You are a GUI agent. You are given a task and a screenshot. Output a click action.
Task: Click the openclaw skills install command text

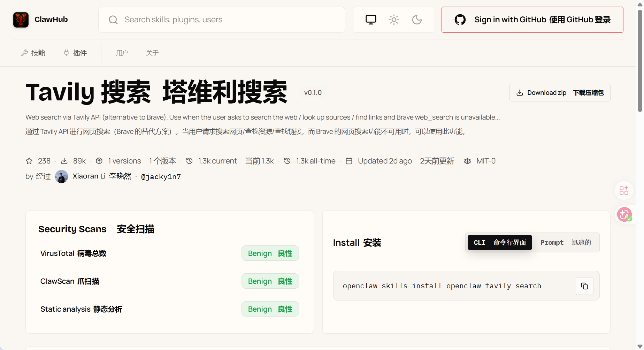442,286
